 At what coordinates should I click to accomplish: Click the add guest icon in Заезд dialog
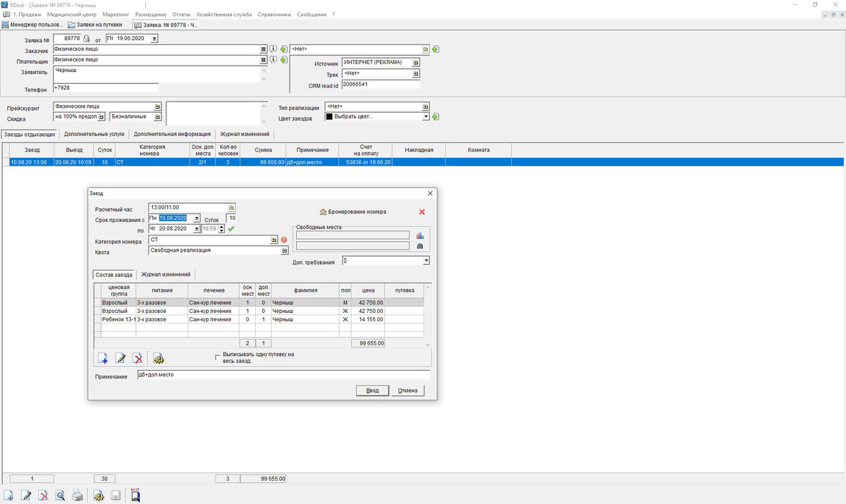[x=102, y=358]
